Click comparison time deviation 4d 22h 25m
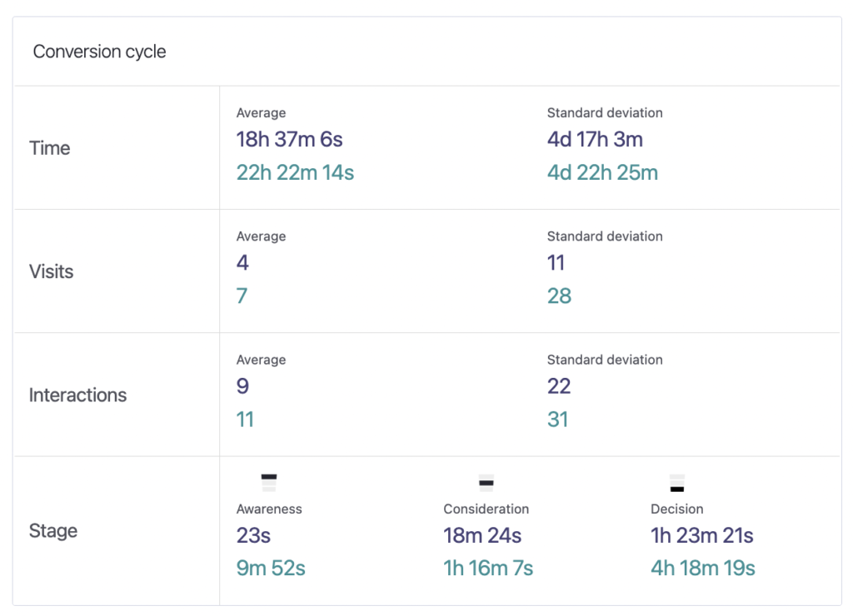Image resolution: width=853 pixels, height=616 pixels. pos(602,172)
